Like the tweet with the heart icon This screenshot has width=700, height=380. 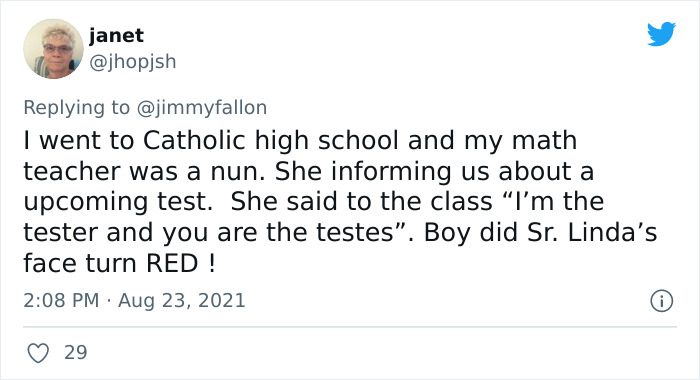pos(38,353)
